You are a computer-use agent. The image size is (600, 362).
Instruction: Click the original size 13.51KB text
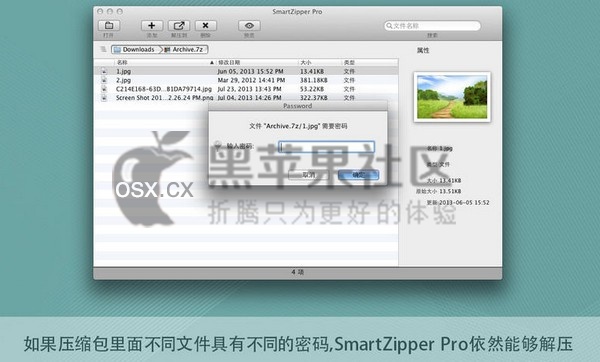439,191
